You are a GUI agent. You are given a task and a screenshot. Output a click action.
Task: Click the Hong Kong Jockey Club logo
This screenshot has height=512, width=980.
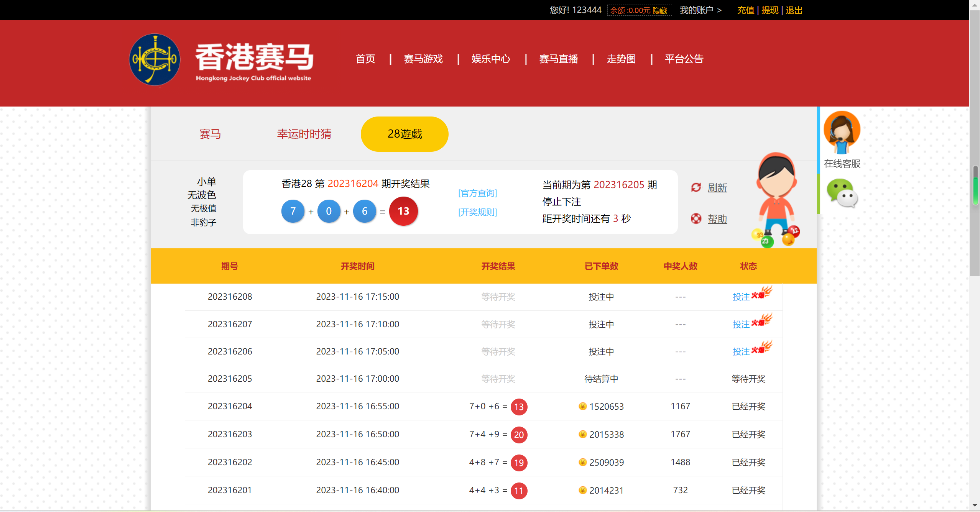pyautogui.click(x=155, y=59)
